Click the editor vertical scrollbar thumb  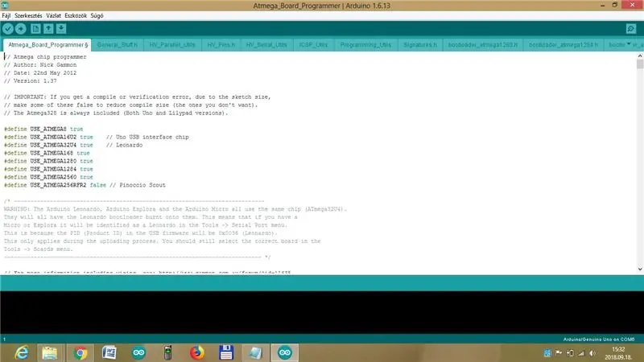640,64
